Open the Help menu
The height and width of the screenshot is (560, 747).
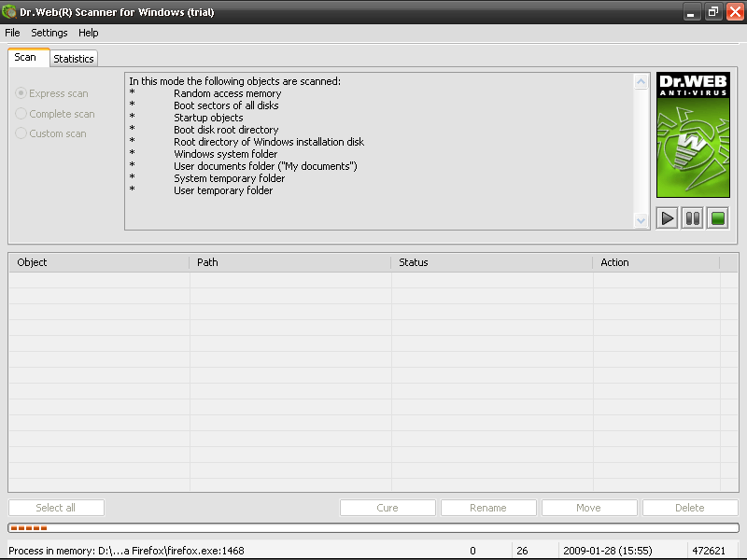point(89,33)
